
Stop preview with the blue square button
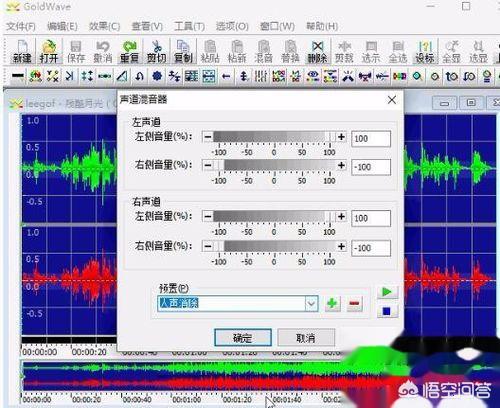(387, 311)
